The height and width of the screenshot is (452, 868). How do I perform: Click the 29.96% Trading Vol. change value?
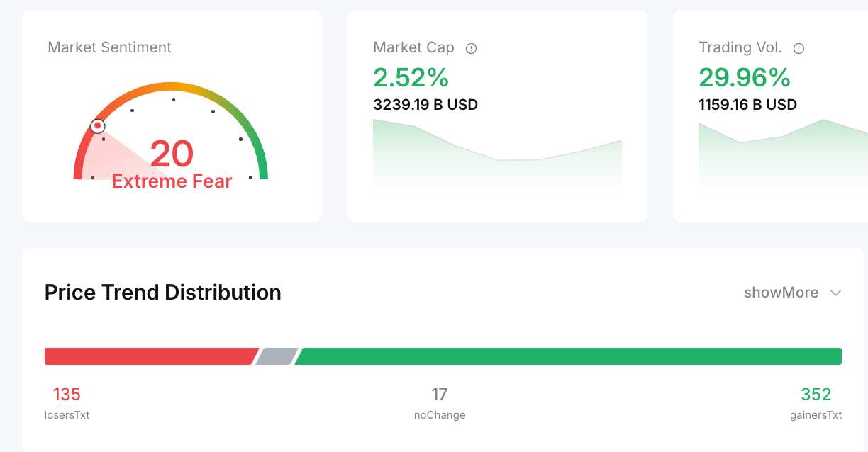click(x=744, y=77)
